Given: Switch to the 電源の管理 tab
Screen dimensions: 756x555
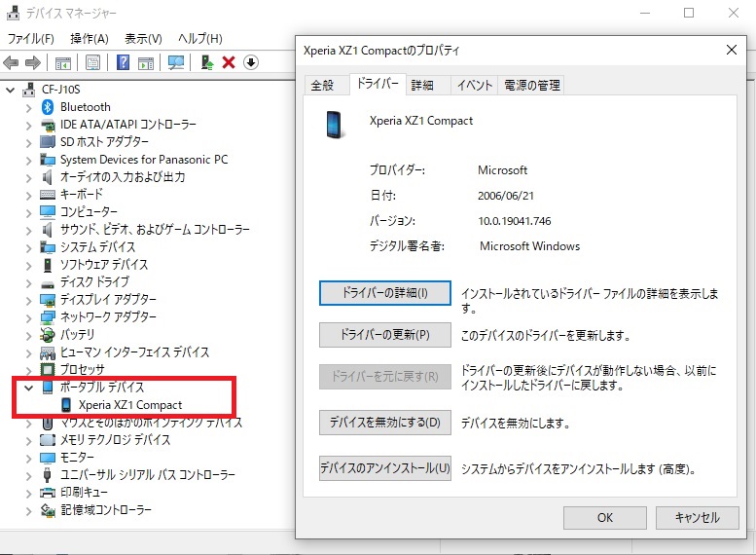Looking at the screenshot, I should tap(532, 86).
